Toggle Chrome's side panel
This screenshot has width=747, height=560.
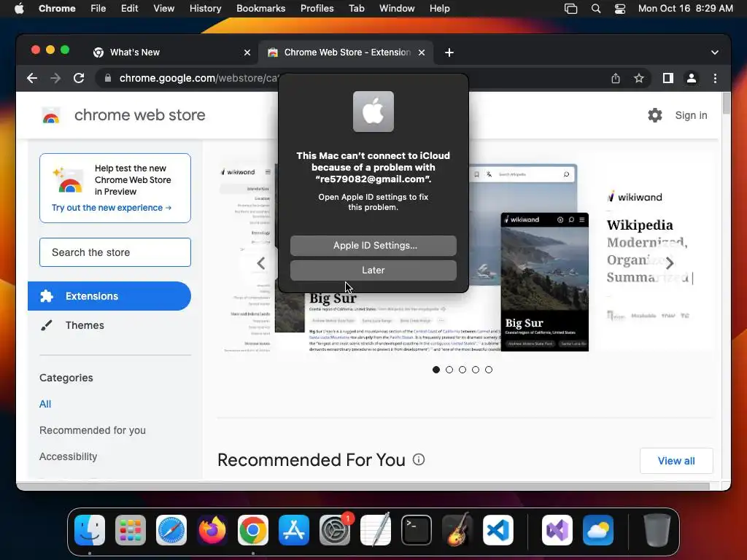pos(668,78)
